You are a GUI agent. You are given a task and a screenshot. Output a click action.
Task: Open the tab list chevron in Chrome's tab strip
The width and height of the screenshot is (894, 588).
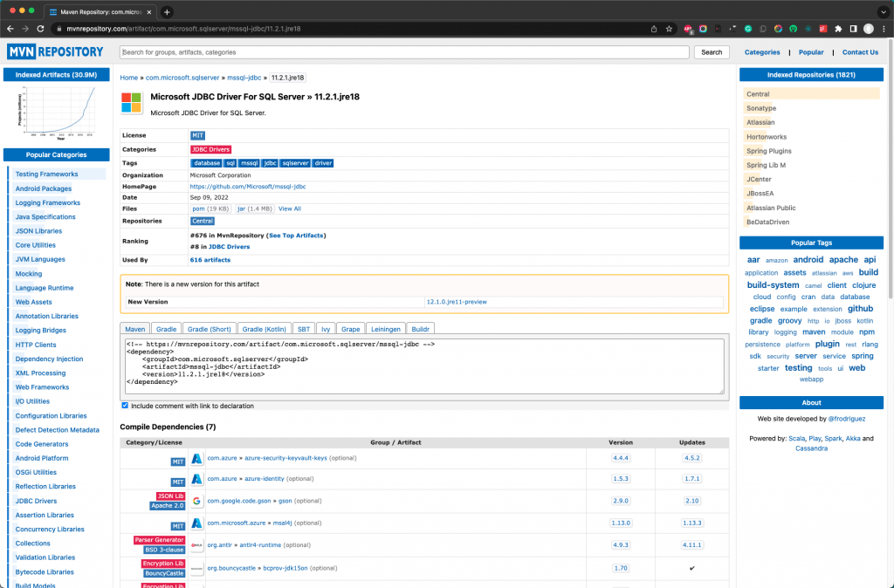click(x=884, y=11)
